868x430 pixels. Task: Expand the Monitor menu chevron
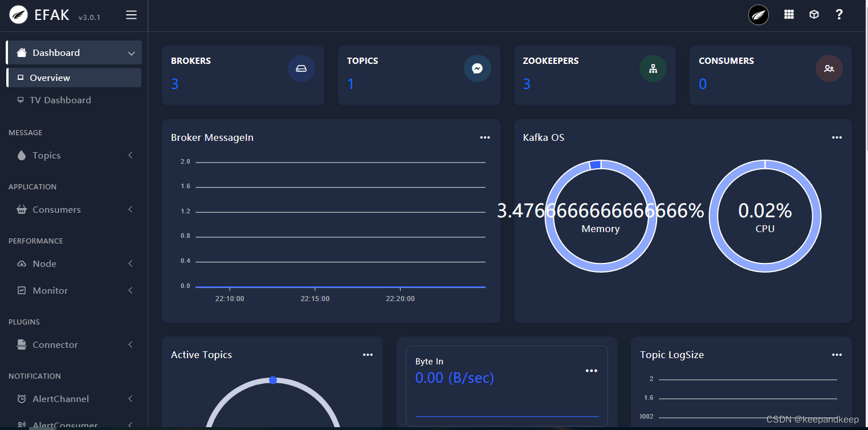(131, 290)
